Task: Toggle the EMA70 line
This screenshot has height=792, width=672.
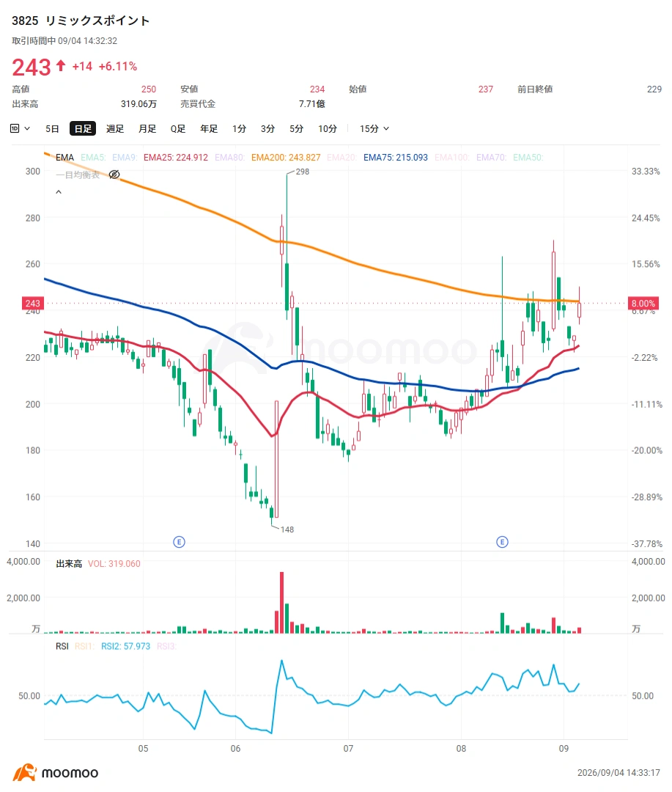Action: [491, 158]
